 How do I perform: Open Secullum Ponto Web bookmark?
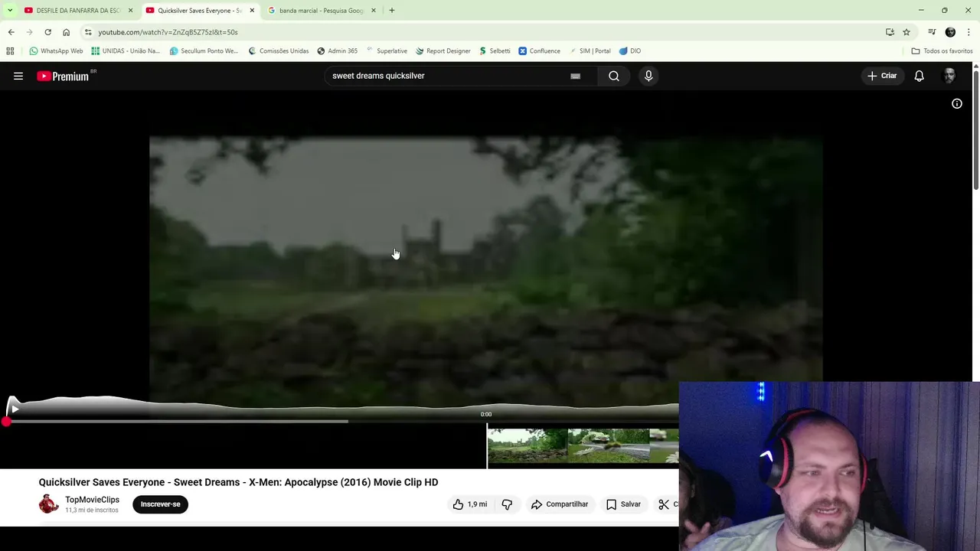tap(204, 51)
